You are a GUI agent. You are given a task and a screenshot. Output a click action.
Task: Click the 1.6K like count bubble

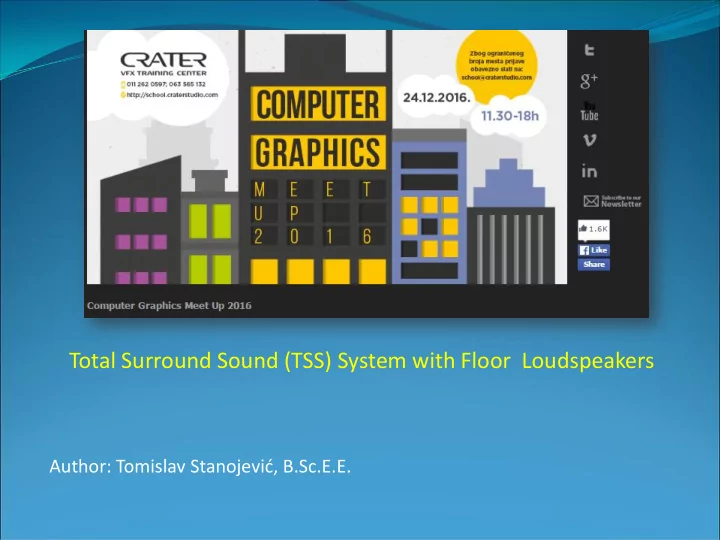click(594, 229)
